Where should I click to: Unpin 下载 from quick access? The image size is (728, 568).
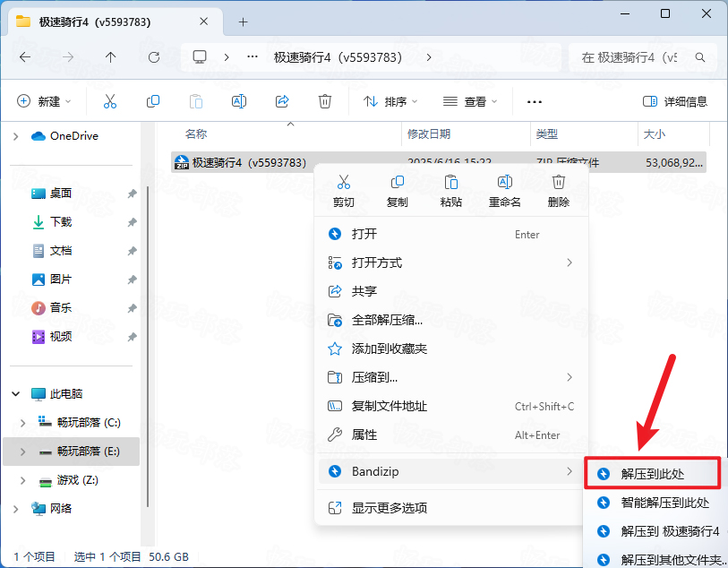tap(133, 222)
